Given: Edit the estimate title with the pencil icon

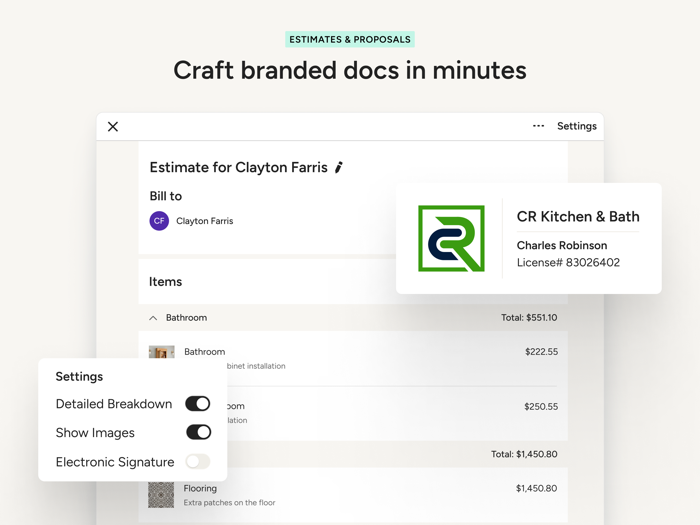Looking at the screenshot, I should (x=339, y=167).
